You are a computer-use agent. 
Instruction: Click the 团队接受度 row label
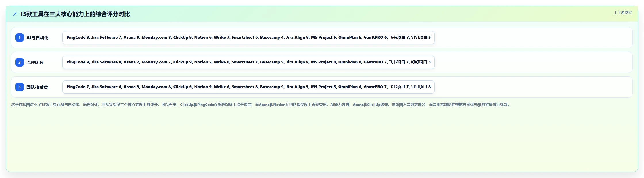[x=37, y=87]
